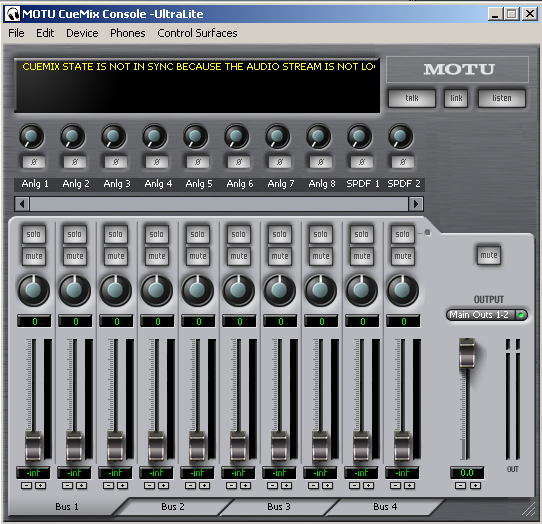Invert phase on Anlg 4
This screenshot has width=542, height=524.
tap(157, 162)
